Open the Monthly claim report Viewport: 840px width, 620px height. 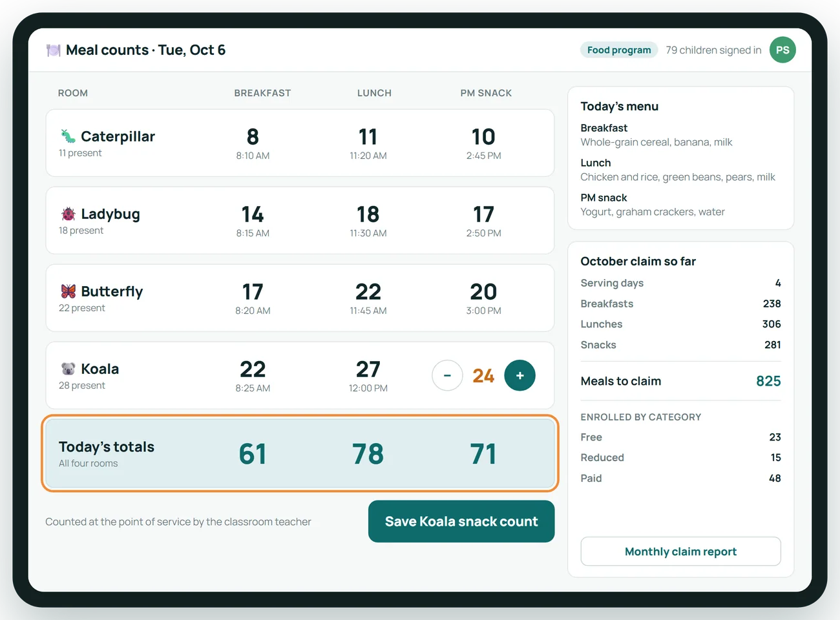pyautogui.click(x=680, y=552)
